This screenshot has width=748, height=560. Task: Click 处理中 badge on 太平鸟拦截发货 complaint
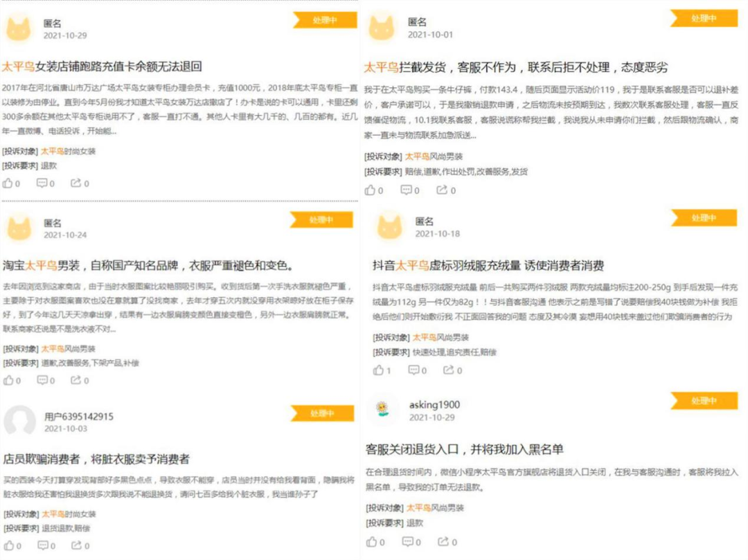click(704, 18)
